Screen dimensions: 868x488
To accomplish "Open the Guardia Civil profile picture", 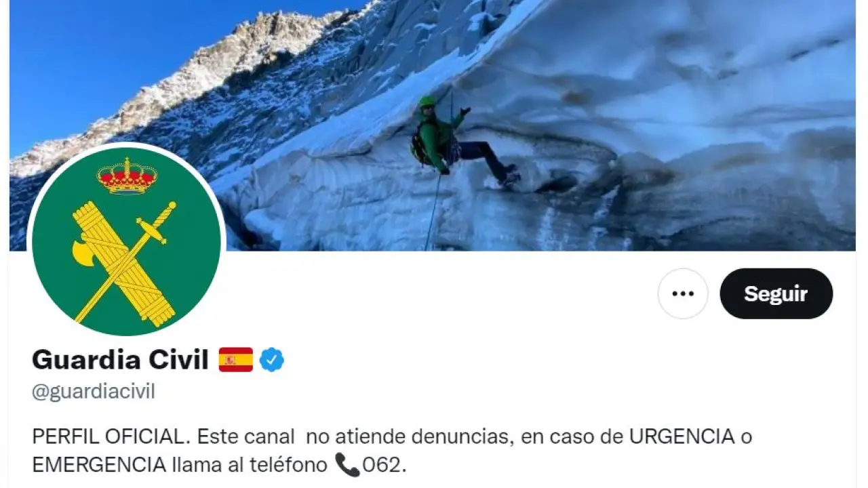I will [126, 241].
